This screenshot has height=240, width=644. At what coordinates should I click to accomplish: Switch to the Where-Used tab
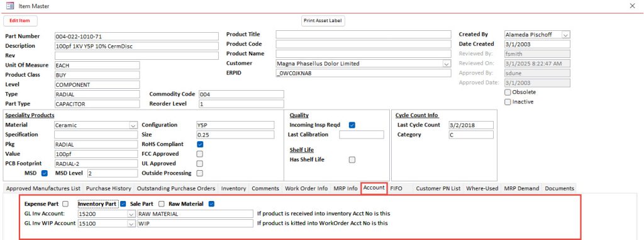pos(482,188)
